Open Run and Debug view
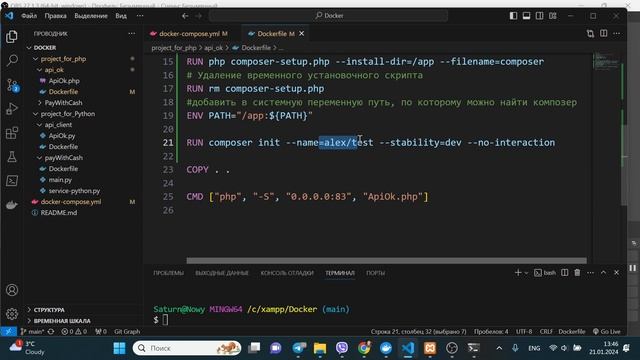Screen dimensions: 640x360 pos(12,109)
